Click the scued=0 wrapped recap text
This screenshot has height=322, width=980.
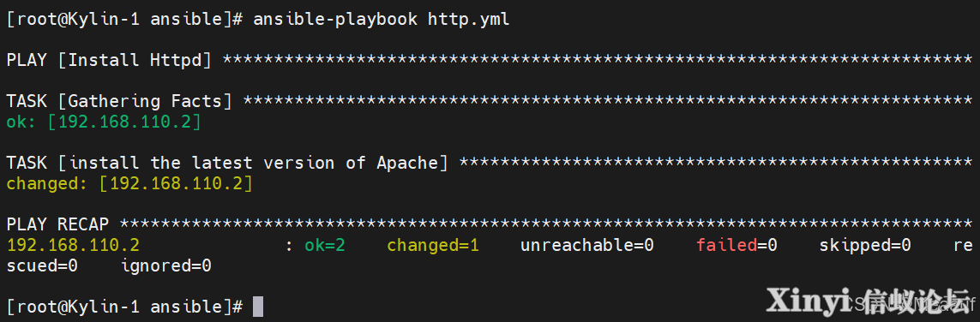coord(42,265)
